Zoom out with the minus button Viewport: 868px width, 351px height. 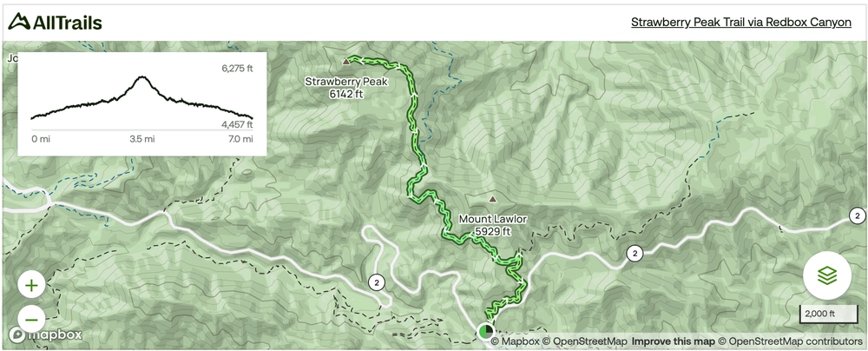(x=31, y=320)
